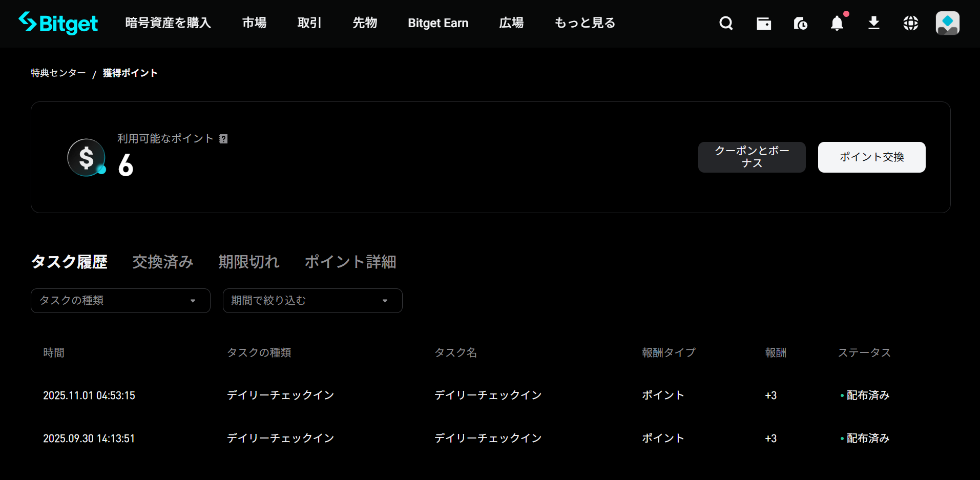This screenshot has height=480, width=980.
Task: Open the language and region globe icon
Action: tap(910, 23)
